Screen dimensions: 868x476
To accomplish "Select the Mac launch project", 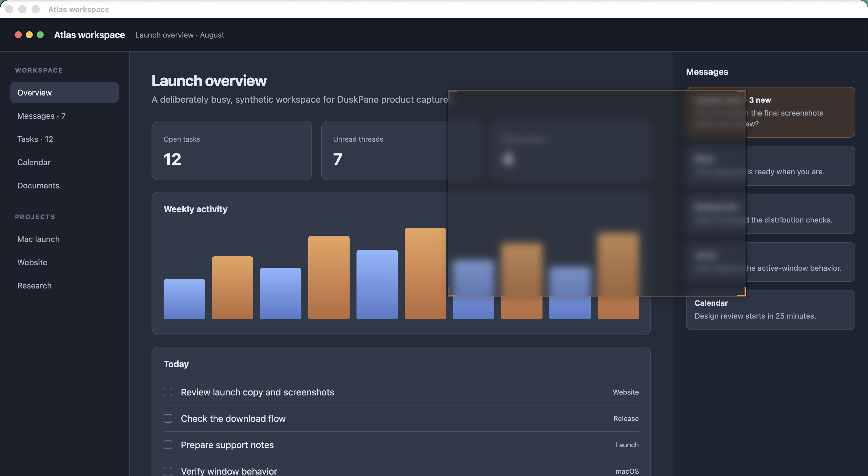I will [64, 239].
